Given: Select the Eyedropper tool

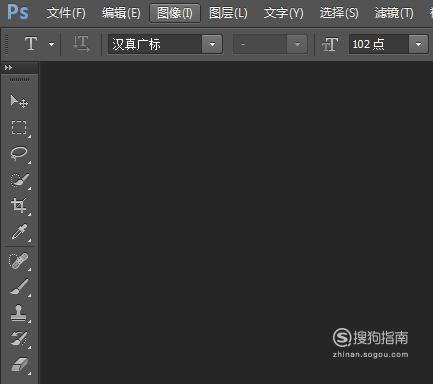Looking at the screenshot, I should coord(19,232).
